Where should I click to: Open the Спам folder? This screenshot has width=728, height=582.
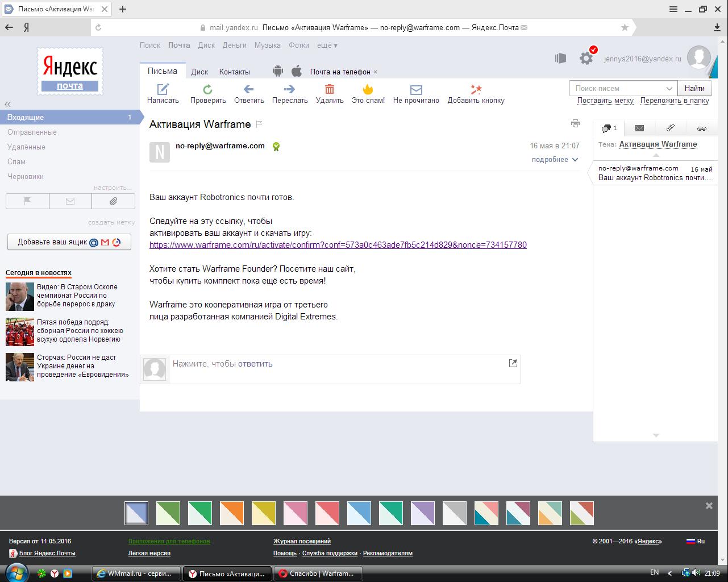pyautogui.click(x=16, y=161)
